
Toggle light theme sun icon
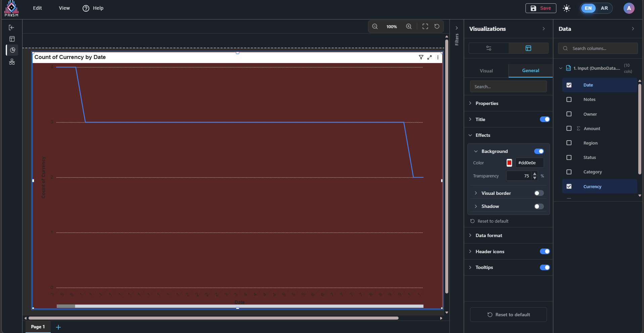[566, 8]
